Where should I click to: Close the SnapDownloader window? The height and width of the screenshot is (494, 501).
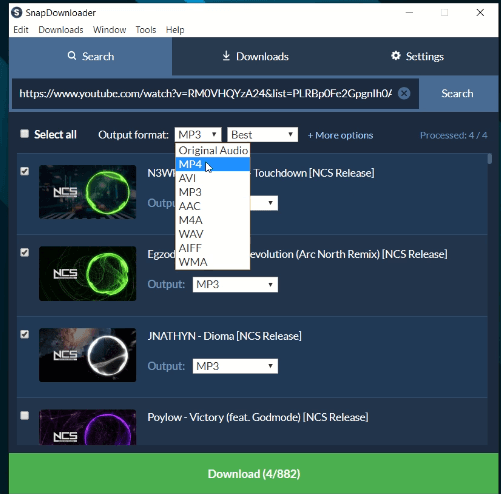(480, 13)
